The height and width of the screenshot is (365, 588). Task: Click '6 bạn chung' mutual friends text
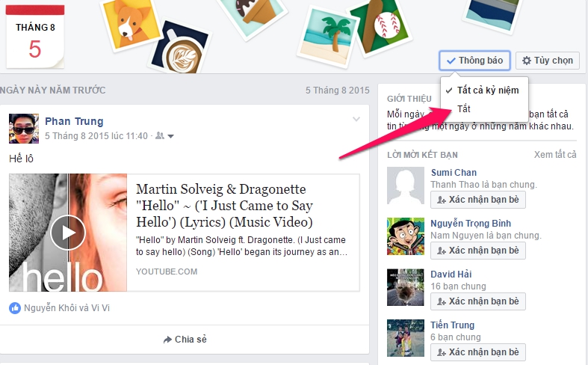click(456, 337)
